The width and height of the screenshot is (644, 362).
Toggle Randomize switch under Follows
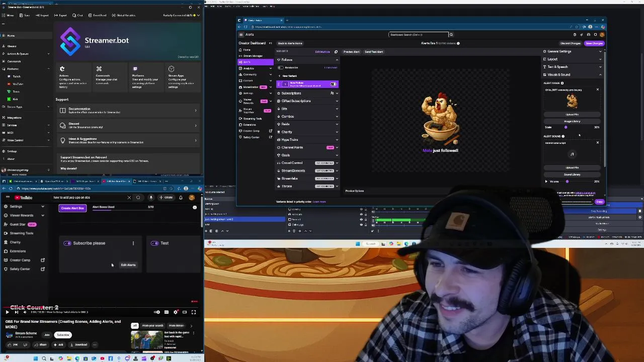(280, 67)
